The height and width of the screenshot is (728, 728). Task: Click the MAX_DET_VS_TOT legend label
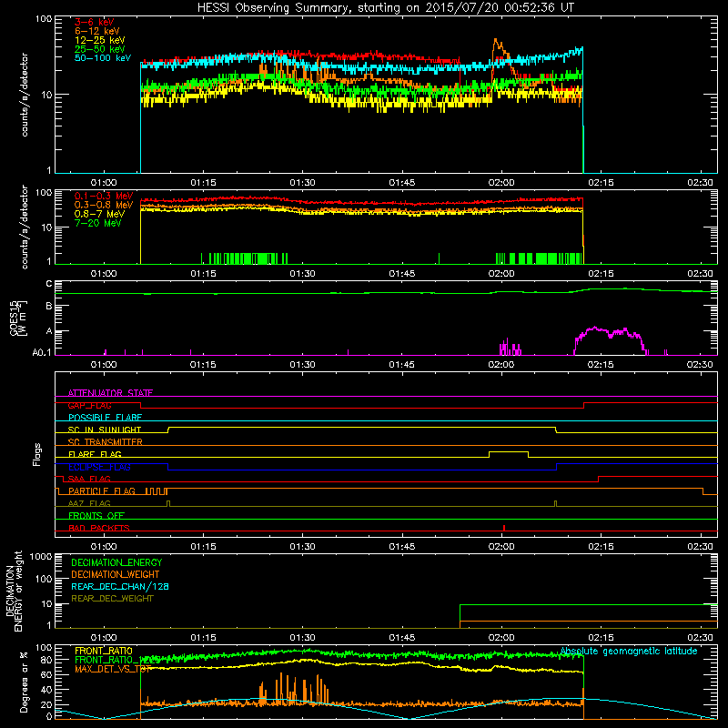click(113, 669)
